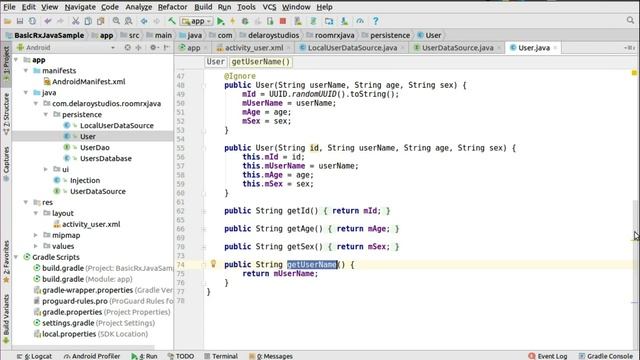
Task: Switch to activity_user.xml tab
Action: click(x=253, y=48)
